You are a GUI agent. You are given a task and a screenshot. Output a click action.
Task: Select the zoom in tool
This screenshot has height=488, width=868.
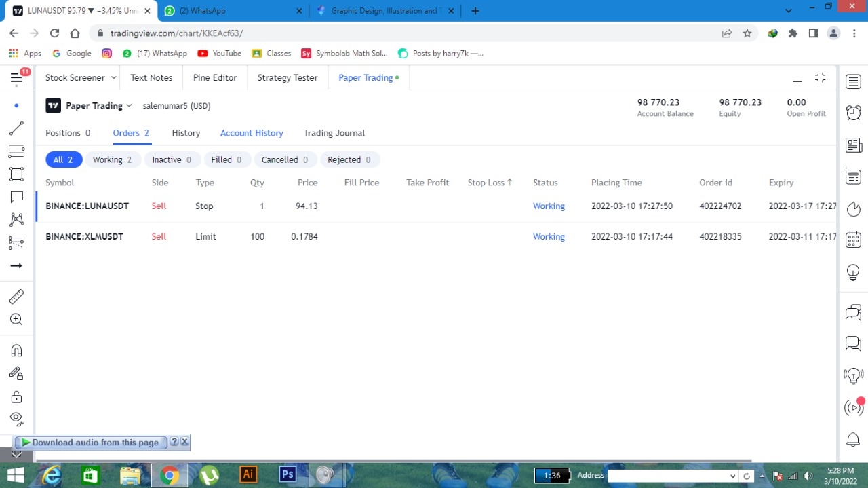coord(16,319)
